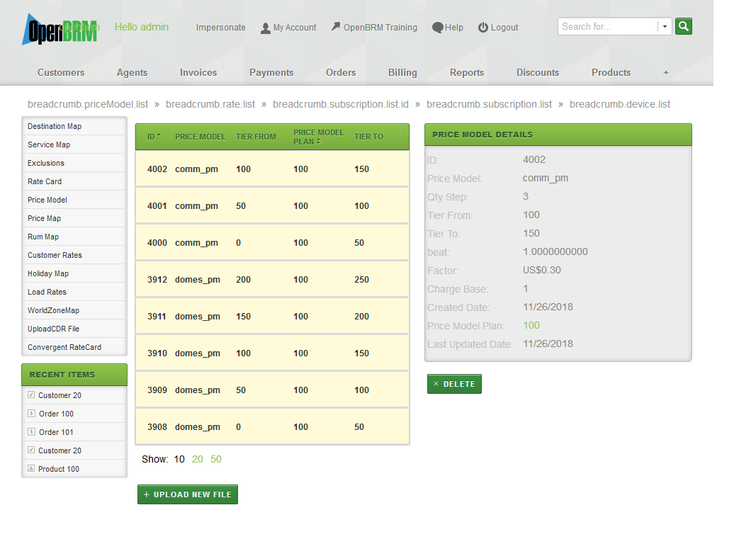The height and width of the screenshot is (544, 756).
Task: Open the Billing menu tab
Action: pos(402,72)
